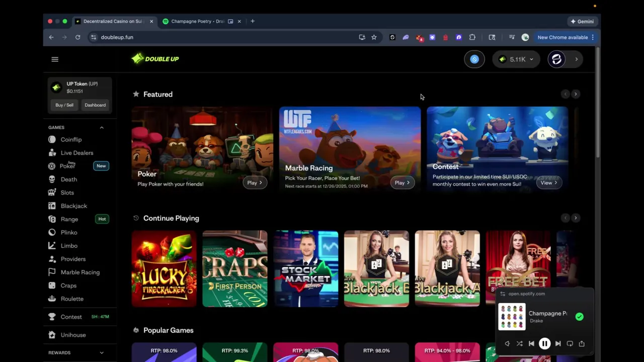This screenshot has width=644, height=362.
Task: Show previous Featured items with left arrow
Action: (x=565, y=94)
